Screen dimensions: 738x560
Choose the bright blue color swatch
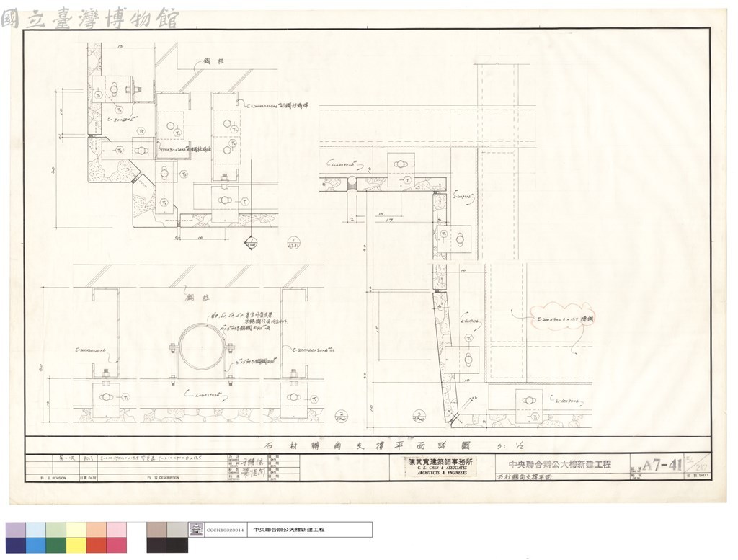(36, 545)
